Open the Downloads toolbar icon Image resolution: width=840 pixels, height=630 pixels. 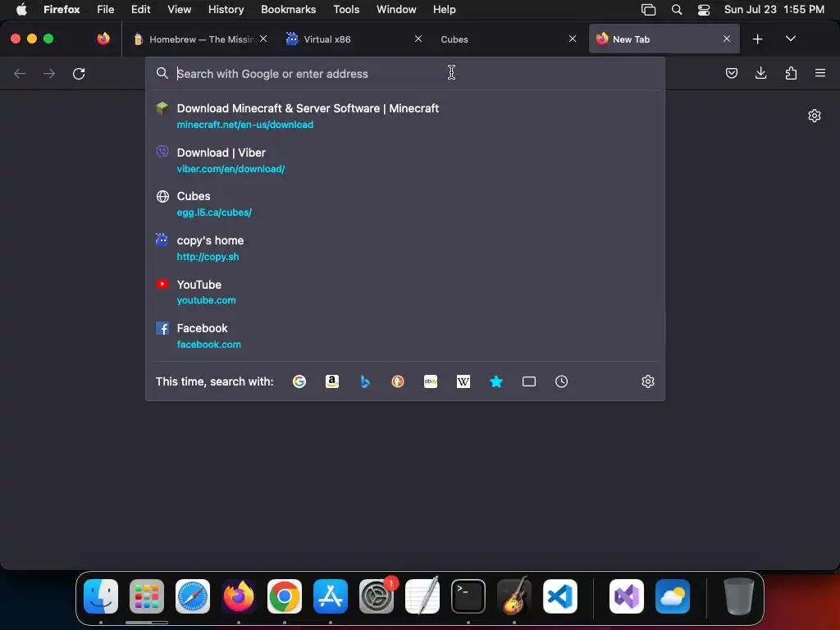(760, 73)
